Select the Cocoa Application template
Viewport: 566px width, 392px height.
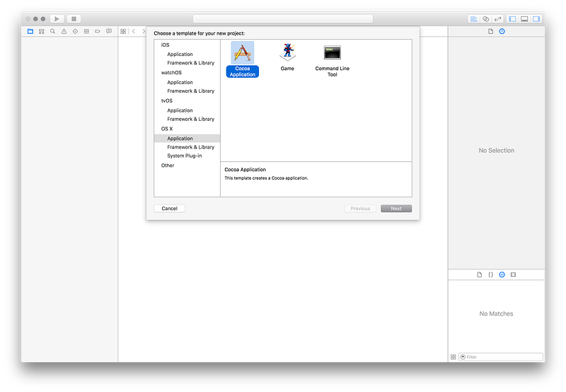tap(243, 59)
